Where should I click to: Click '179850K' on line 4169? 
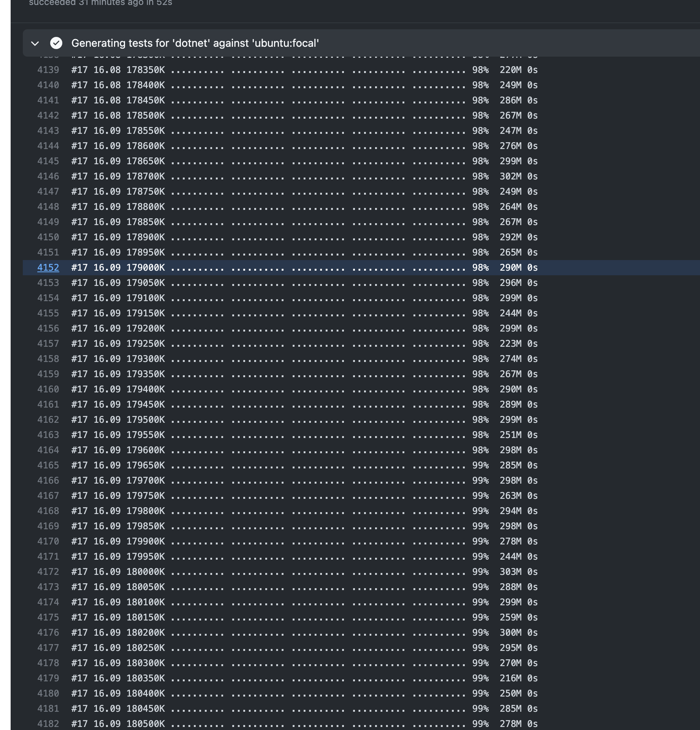click(146, 526)
